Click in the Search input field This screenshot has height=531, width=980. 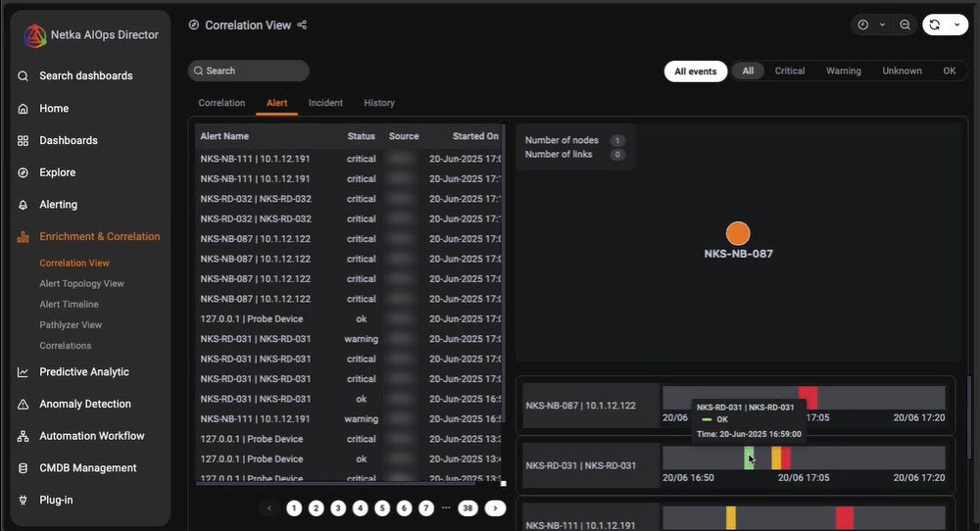249,71
